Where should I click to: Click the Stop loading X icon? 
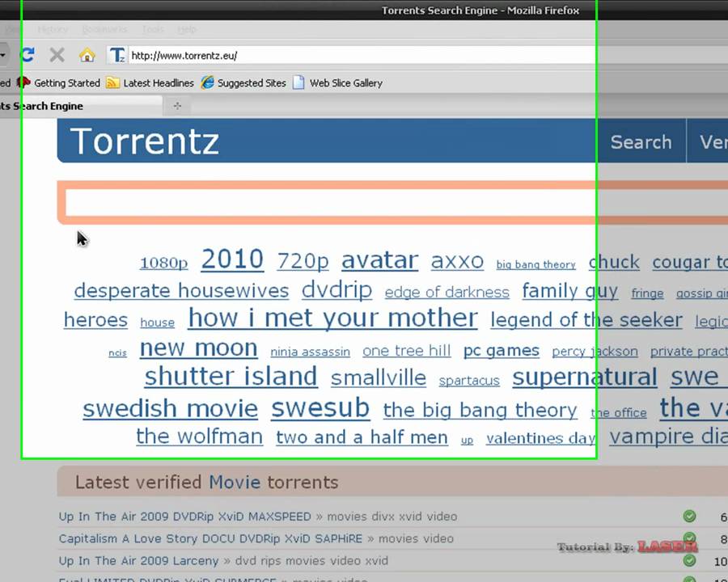pos(57,55)
